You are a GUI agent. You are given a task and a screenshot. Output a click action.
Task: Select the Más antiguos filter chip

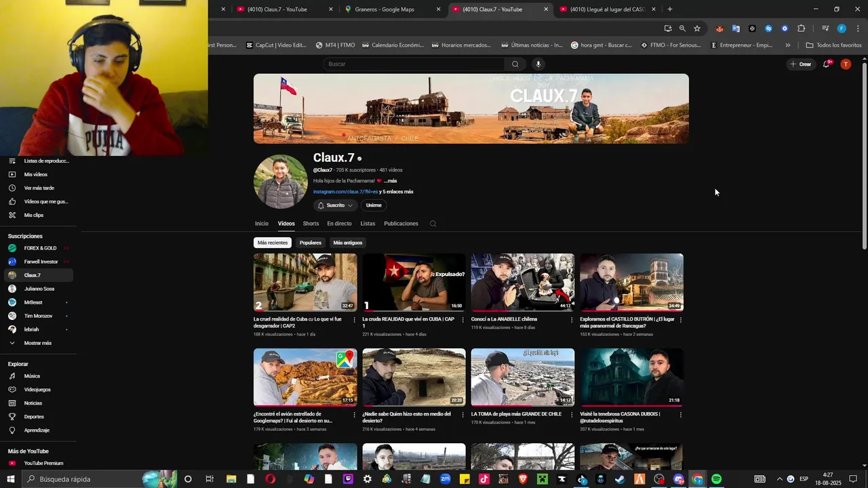348,243
